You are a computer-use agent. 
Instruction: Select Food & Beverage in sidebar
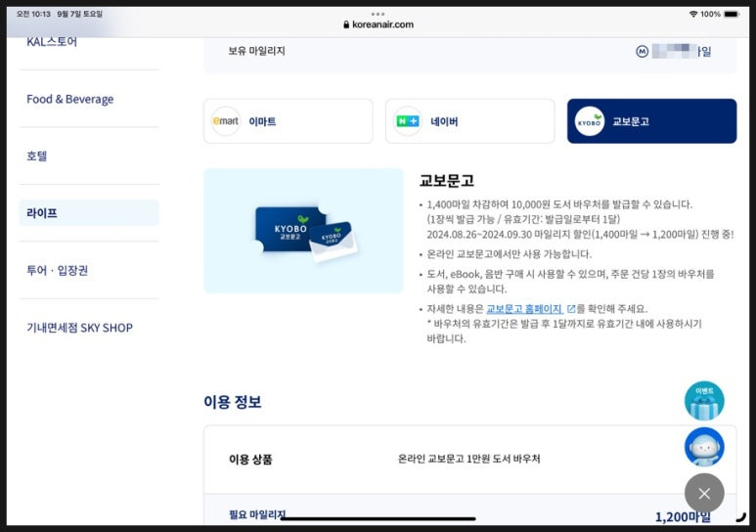tap(70, 99)
